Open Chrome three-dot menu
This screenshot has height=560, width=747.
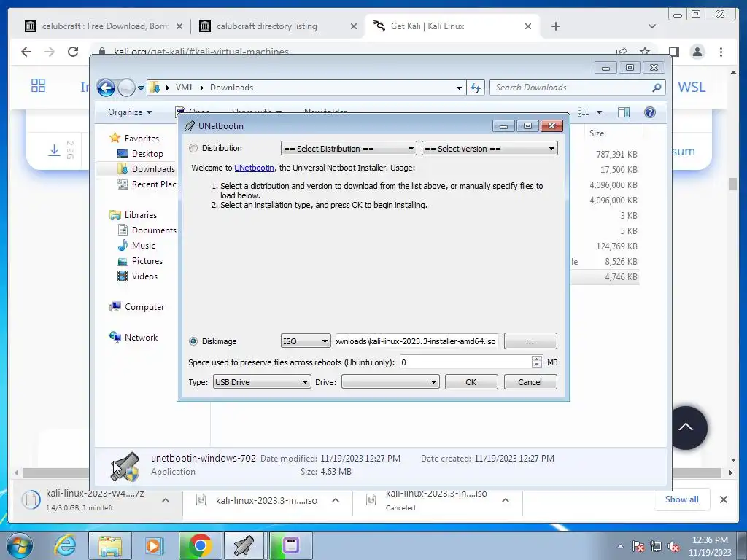click(x=721, y=52)
